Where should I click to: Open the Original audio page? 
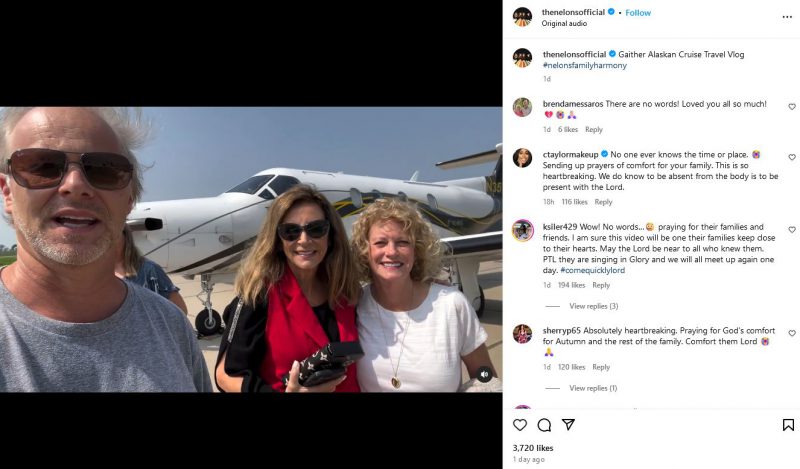click(564, 24)
